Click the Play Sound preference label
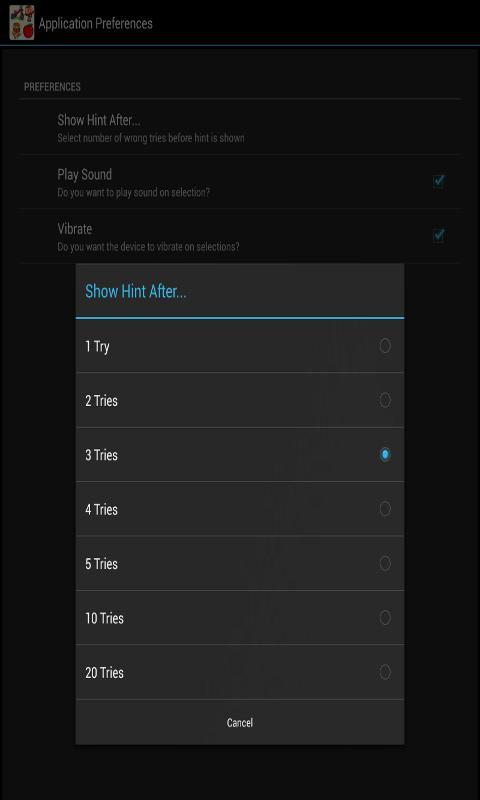The image size is (480, 800). tap(85, 174)
